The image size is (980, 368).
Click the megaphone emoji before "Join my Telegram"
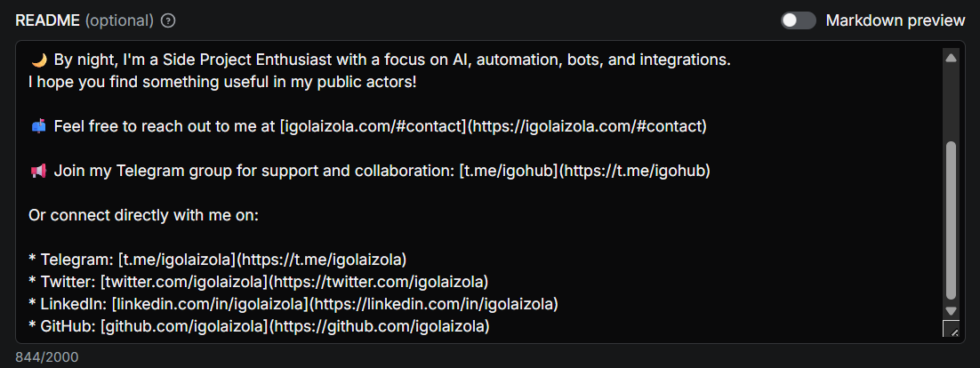(38, 171)
